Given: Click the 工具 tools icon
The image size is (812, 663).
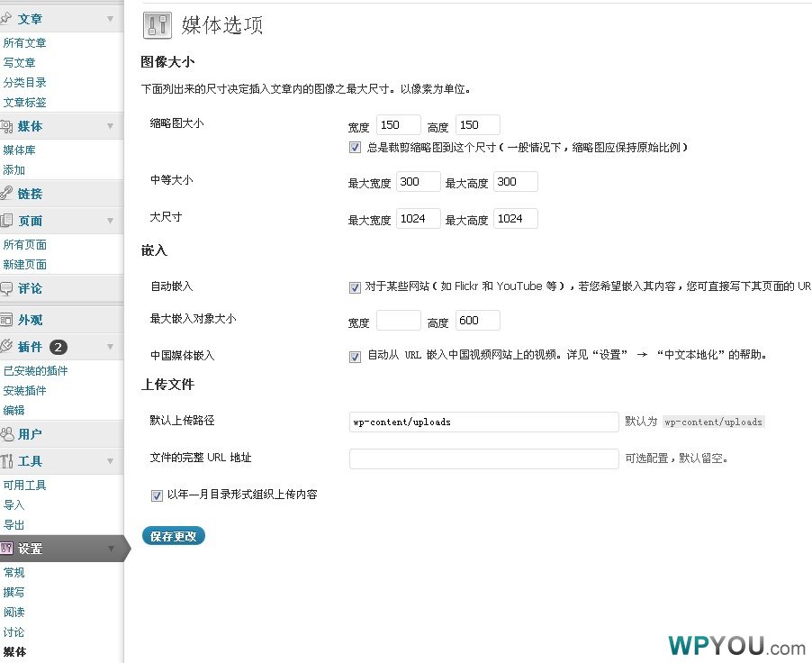Looking at the screenshot, I should [x=6, y=461].
